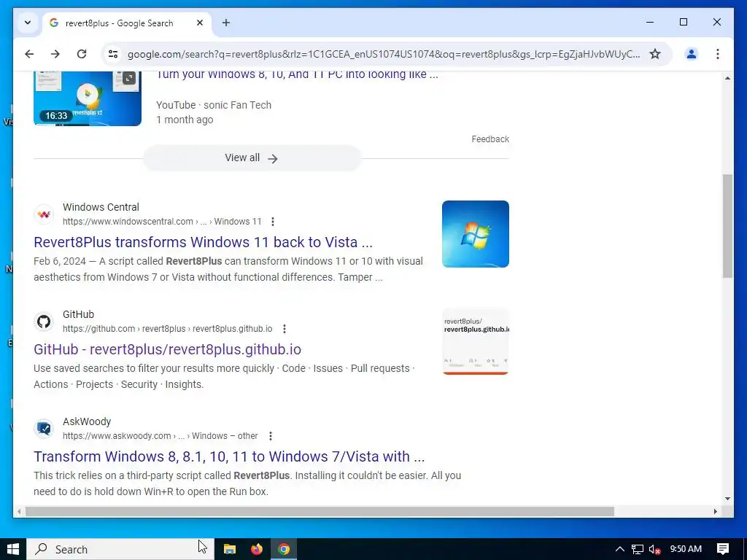The width and height of the screenshot is (747, 560).
Task: Click the Windows 7 logo thumbnail image
Action: click(476, 234)
